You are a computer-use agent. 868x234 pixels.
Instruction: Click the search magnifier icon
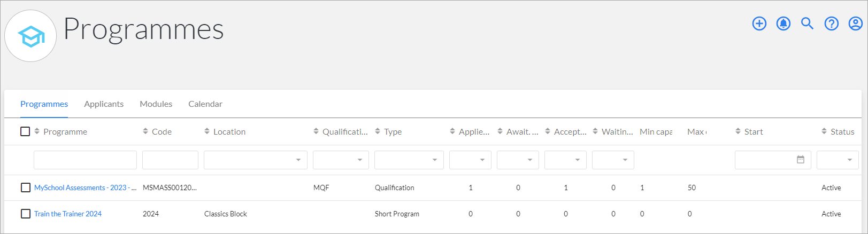(x=807, y=24)
